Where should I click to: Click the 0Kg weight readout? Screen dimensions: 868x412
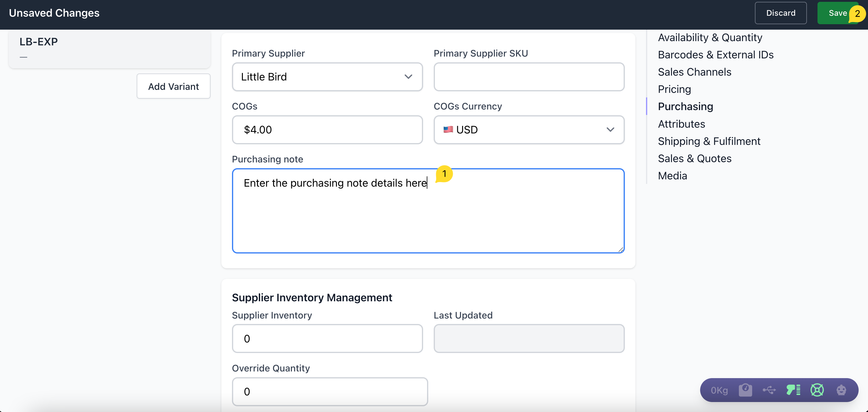719,391
